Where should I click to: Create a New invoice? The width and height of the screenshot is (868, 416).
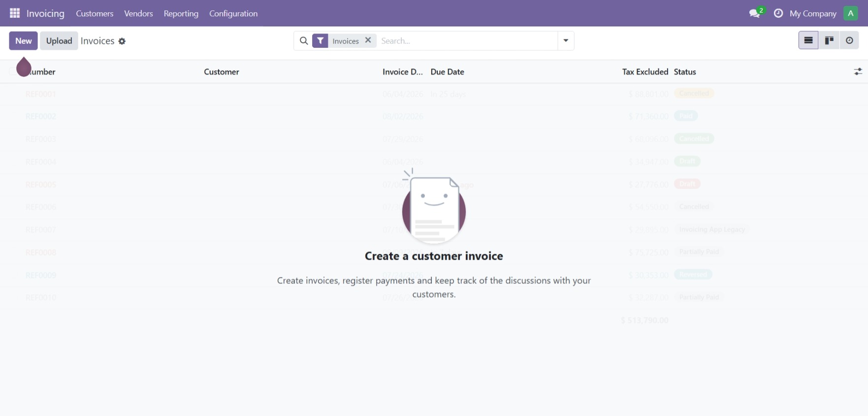tap(23, 41)
